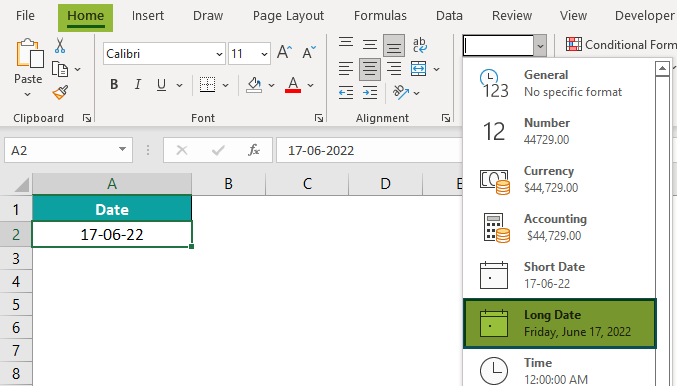
Task: Open the Calibri font name dropdown
Action: (x=219, y=54)
